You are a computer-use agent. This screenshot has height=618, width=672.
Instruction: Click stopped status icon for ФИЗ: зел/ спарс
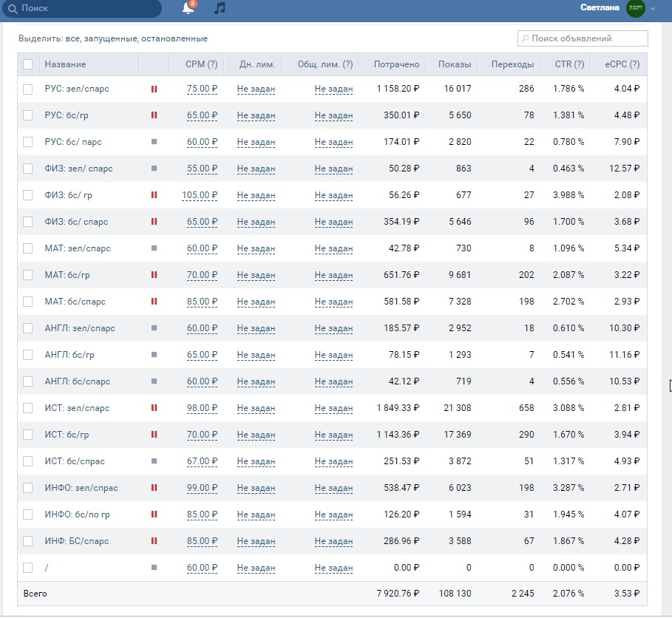(154, 169)
